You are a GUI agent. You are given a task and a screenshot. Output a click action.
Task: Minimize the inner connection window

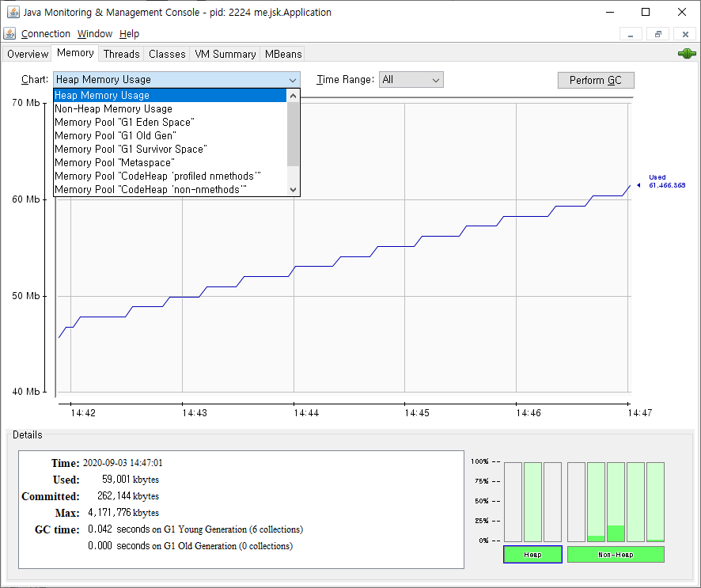(631, 34)
